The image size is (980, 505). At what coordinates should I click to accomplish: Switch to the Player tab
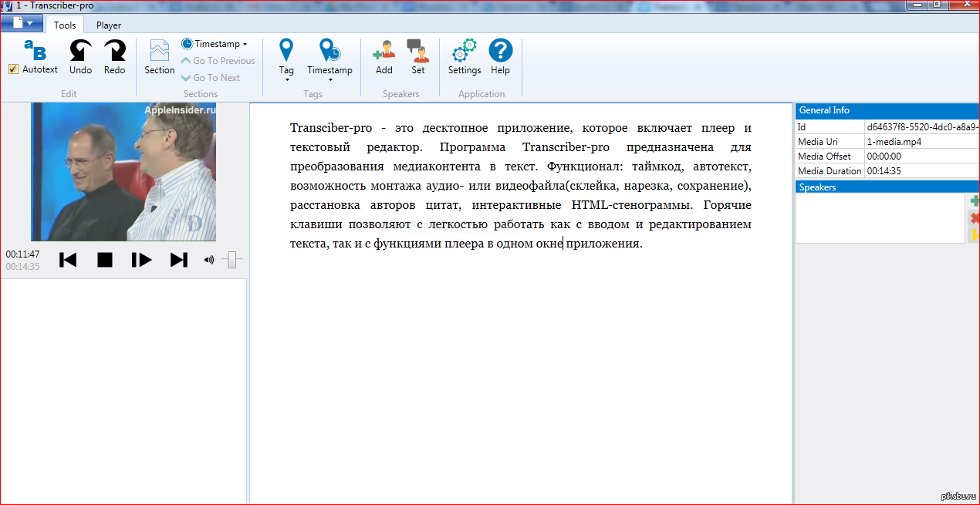coord(109,25)
